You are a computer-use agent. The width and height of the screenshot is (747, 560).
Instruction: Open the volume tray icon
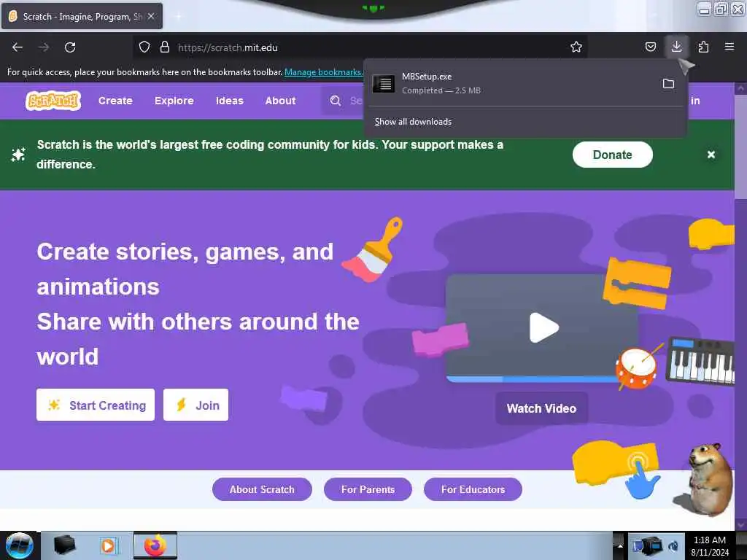(673, 545)
